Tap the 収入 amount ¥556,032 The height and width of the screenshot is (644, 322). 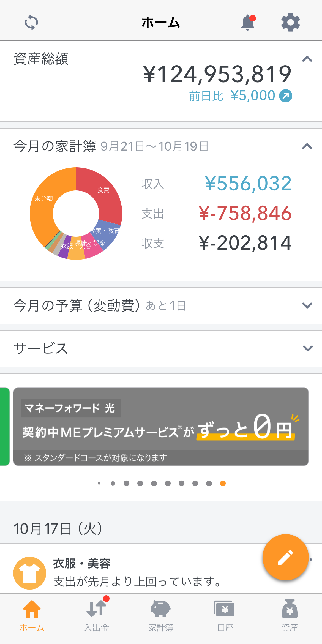point(248,184)
